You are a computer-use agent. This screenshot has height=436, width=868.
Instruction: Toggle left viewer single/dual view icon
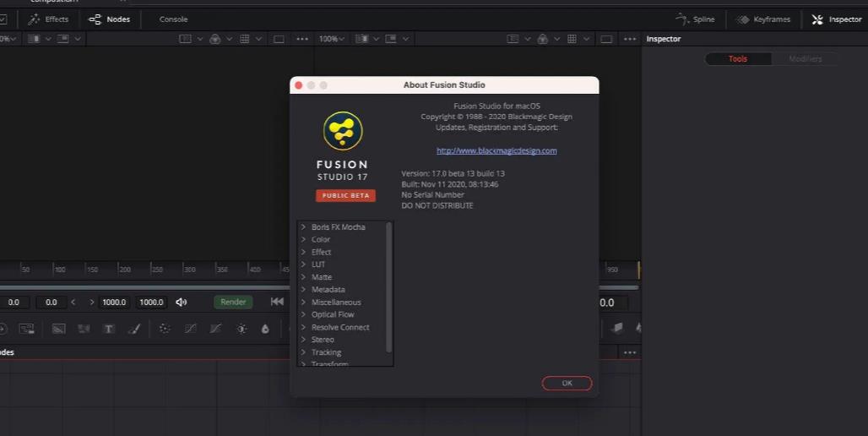tap(279, 39)
